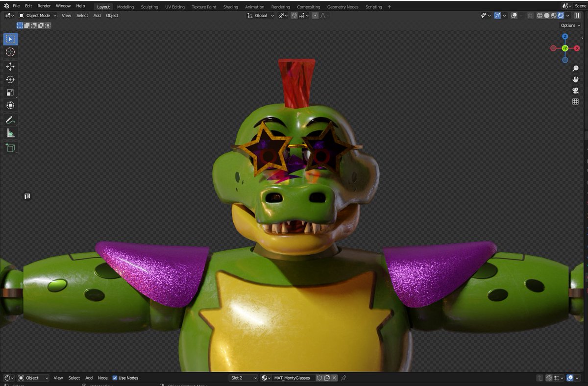Toggle proportional editing

pos(315,15)
